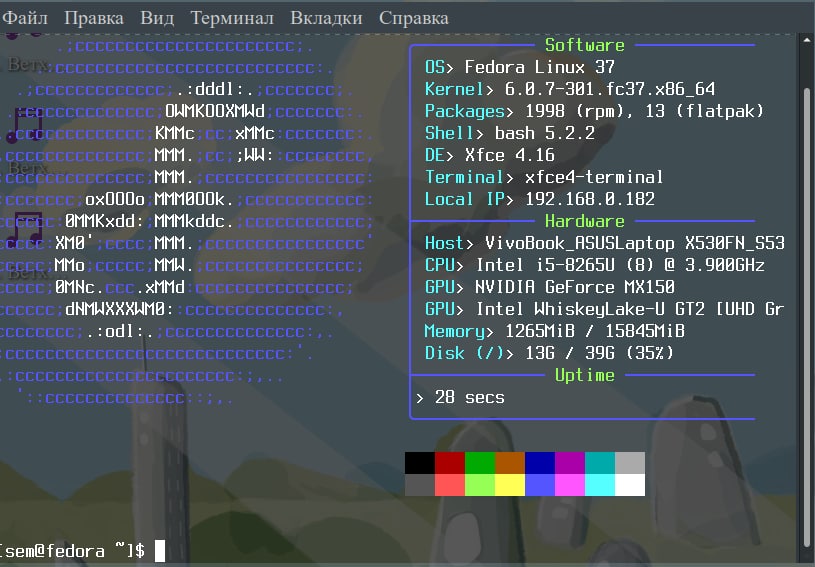This screenshot has height=567, width=815.
Task: Click kernel version '6.0.7-301.fc37.x86_64'
Action: coord(610,89)
